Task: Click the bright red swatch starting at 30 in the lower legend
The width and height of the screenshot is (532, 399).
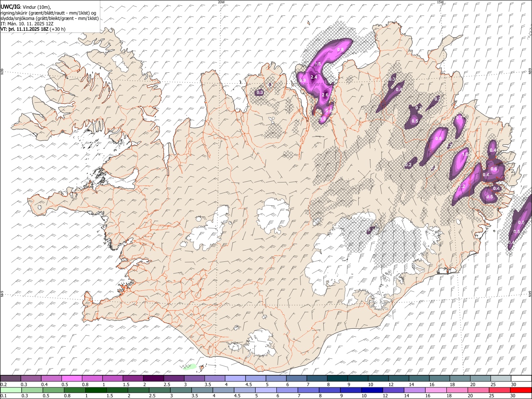Action: click(x=520, y=390)
